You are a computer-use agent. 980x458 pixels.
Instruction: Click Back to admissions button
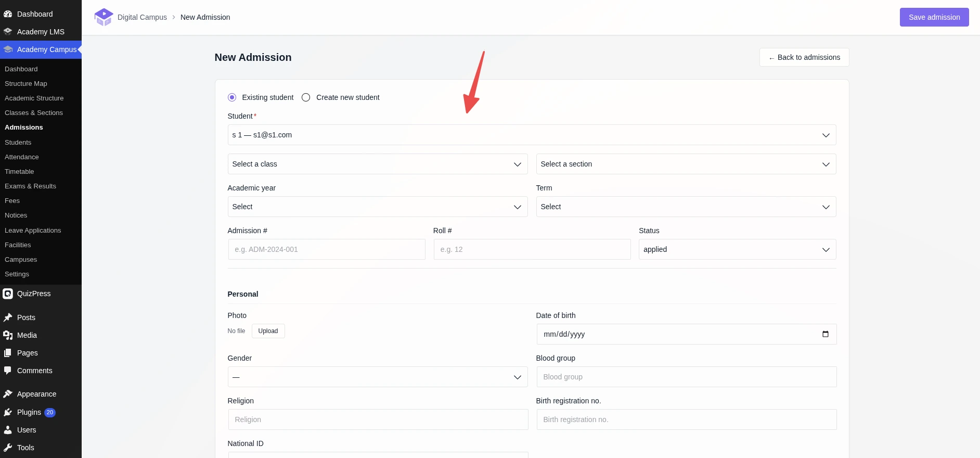[804, 57]
